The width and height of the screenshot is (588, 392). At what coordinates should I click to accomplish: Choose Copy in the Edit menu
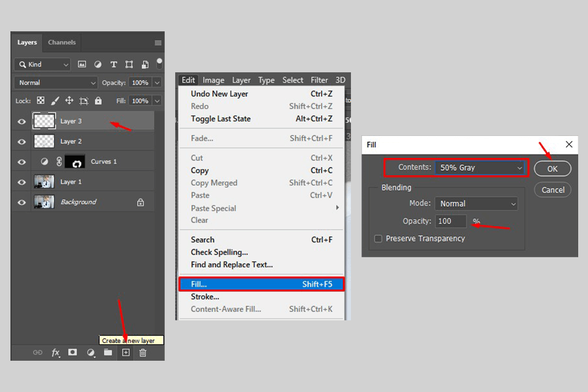pyautogui.click(x=262, y=170)
